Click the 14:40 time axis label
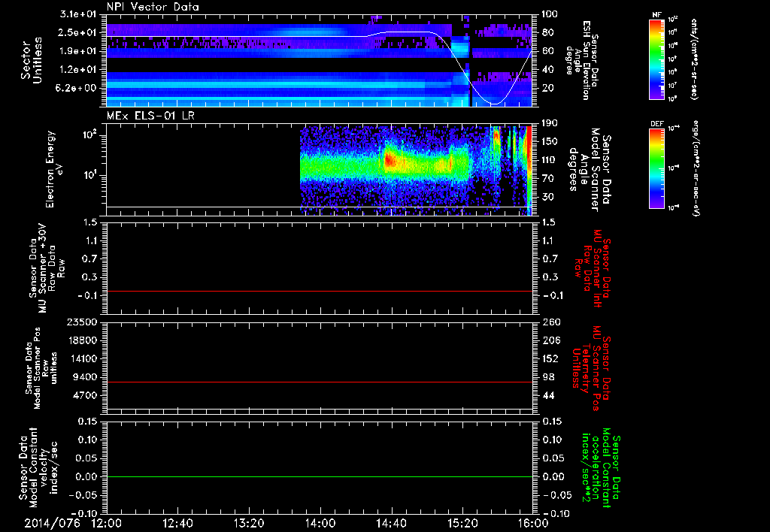 391,523
